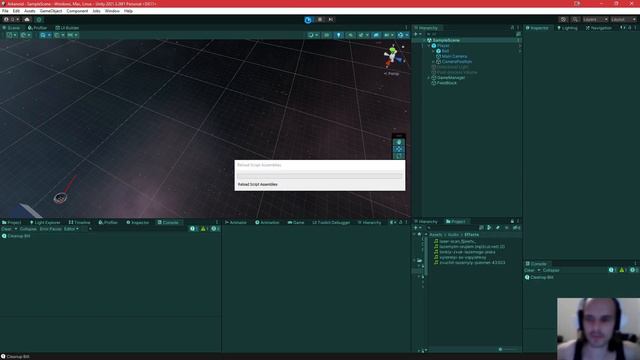Image resolution: width=640 pixels, height=360 pixels.
Task: Open grid snapping dropdown icon
Action: pos(59,35)
